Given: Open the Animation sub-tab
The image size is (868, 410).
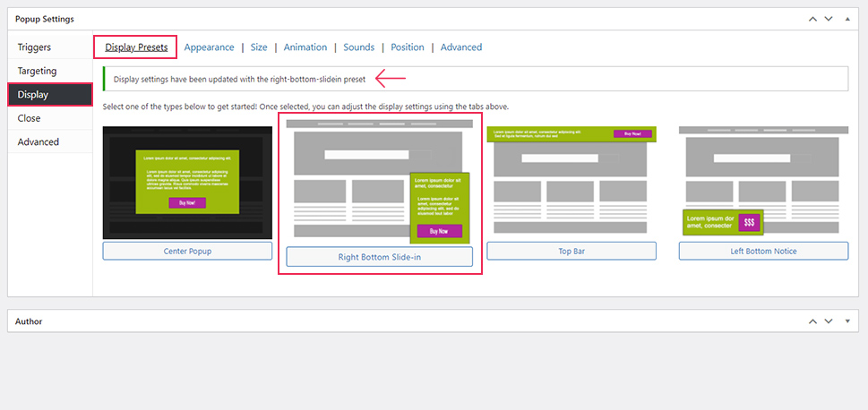Looking at the screenshot, I should click(x=306, y=47).
